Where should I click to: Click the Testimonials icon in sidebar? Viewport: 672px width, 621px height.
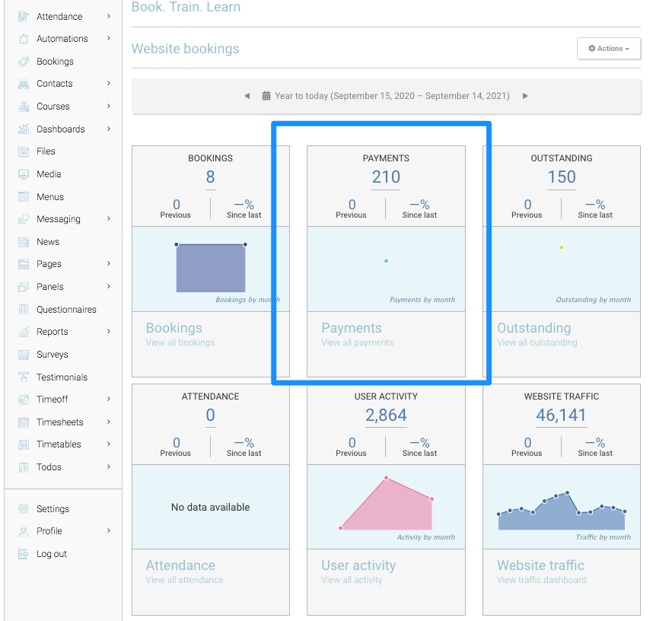click(x=24, y=377)
